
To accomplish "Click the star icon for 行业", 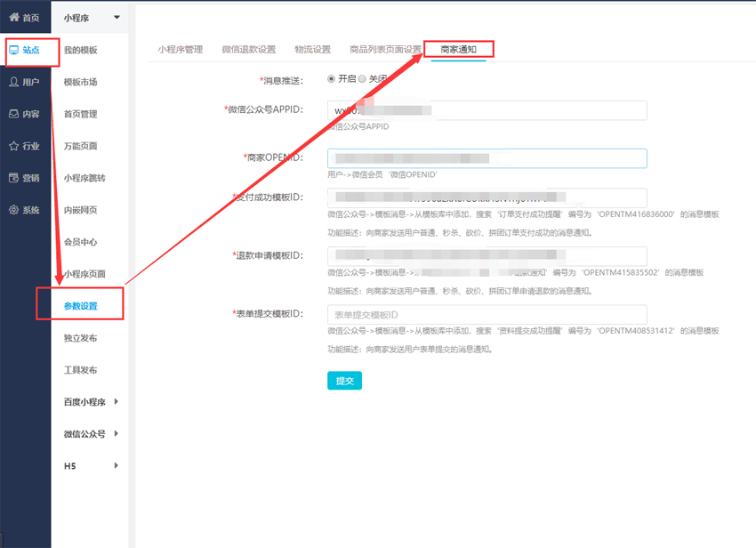I will click(14, 146).
